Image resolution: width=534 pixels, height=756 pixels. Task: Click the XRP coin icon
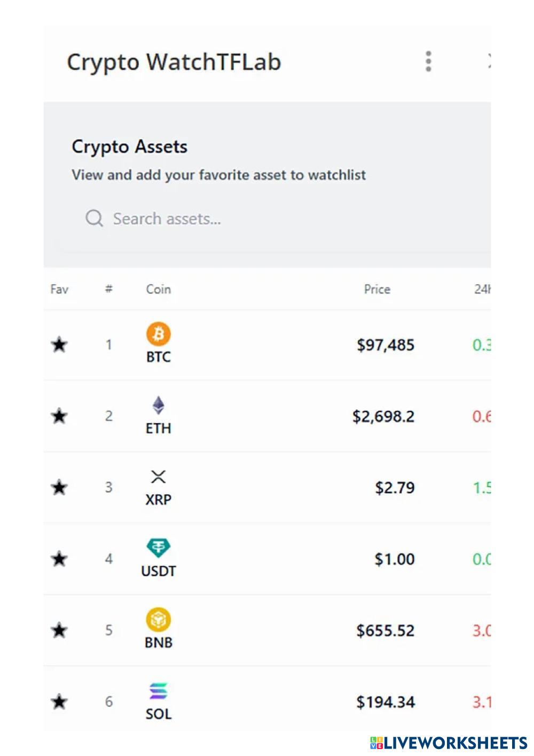click(x=159, y=477)
